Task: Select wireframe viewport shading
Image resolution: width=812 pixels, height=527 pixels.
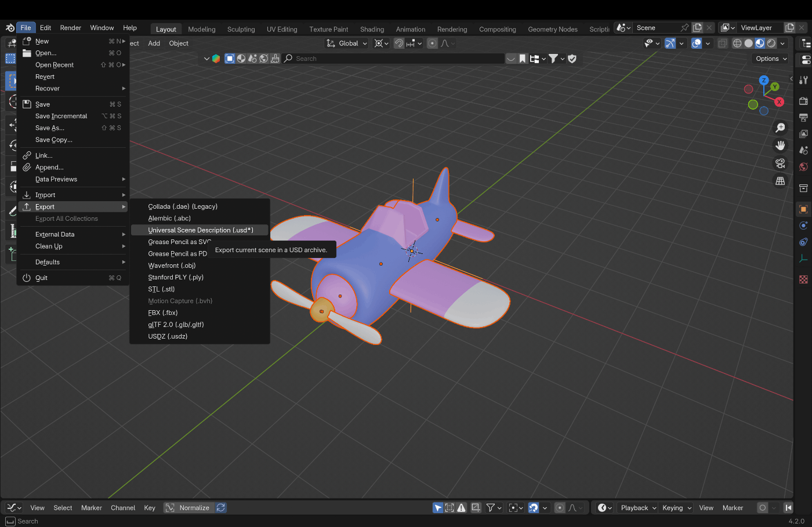Action: [737, 43]
